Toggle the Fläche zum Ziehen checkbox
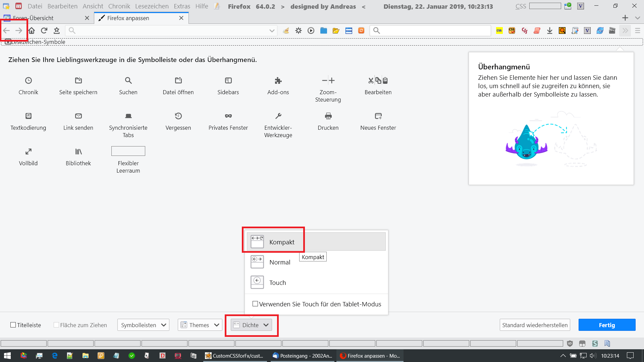This screenshot has width=644, height=362. (56, 325)
